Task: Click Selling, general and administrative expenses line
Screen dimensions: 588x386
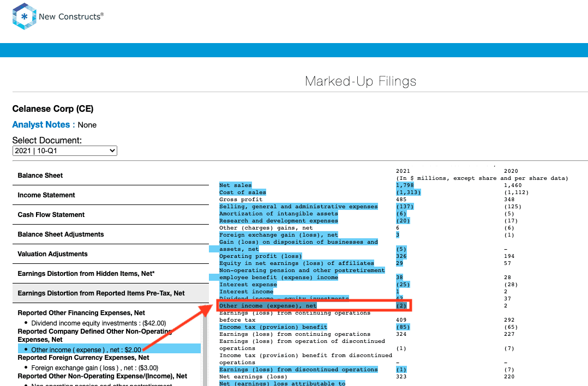Action: pyautogui.click(x=298, y=207)
